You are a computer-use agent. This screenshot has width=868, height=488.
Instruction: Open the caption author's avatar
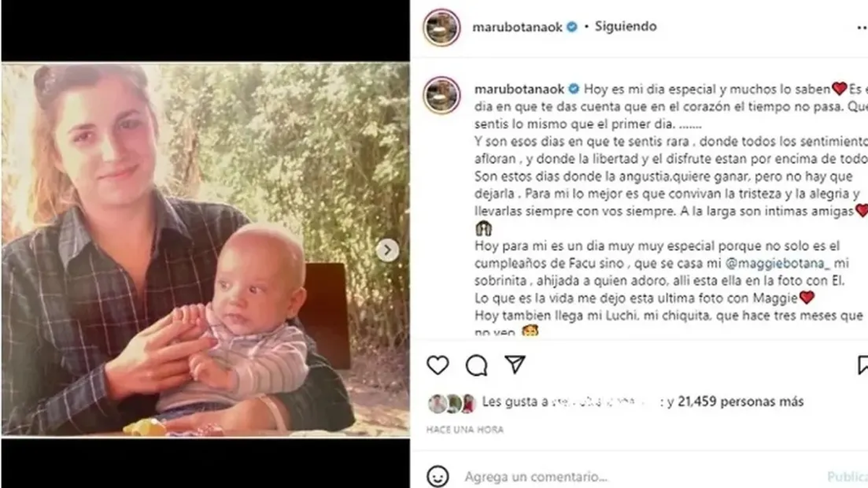pyautogui.click(x=441, y=95)
